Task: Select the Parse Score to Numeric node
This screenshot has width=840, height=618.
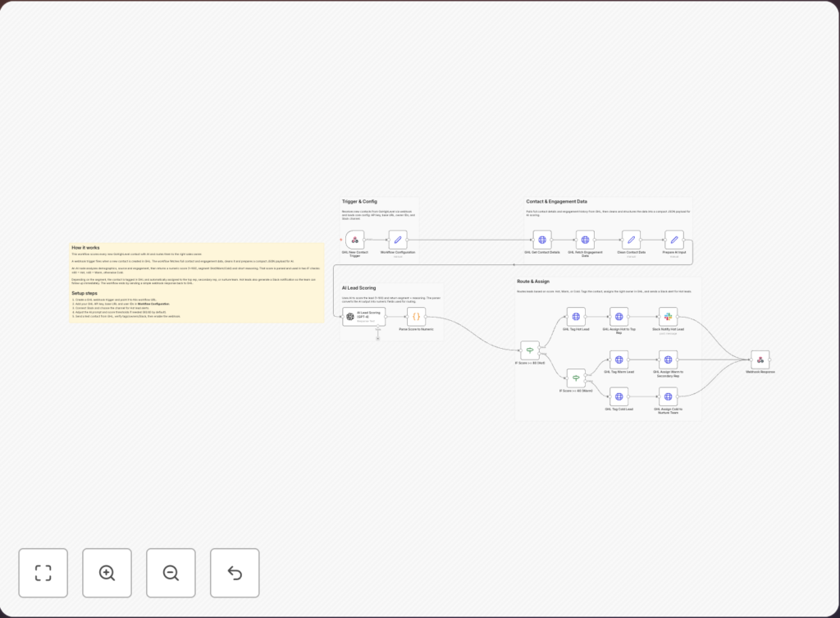Action: pyautogui.click(x=416, y=316)
